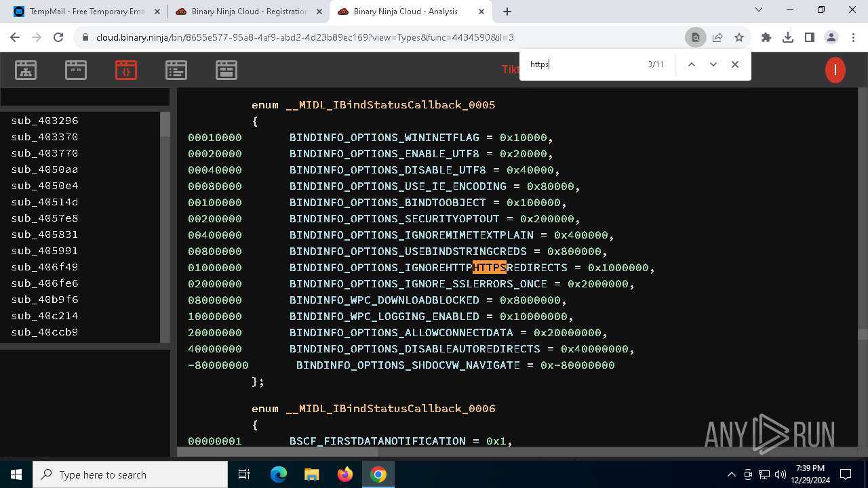Click BINDINFO_OPTIONS_IGNOREHTTPHTTPSREDIRECTS member
This screenshot has width=868, height=488.
(429, 267)
